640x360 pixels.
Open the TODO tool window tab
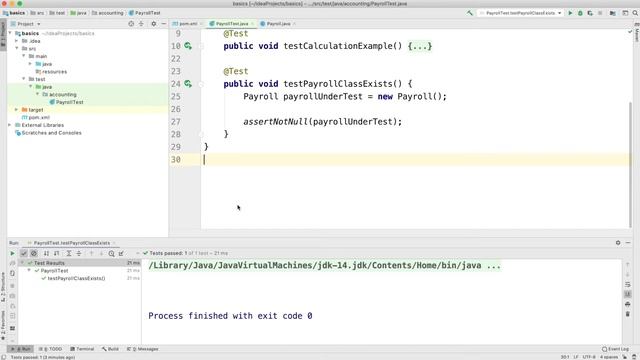(51, 349)
